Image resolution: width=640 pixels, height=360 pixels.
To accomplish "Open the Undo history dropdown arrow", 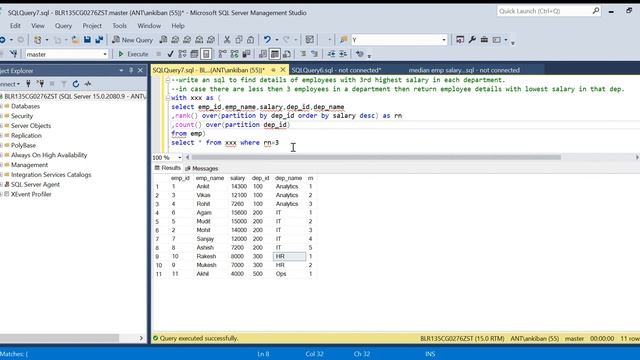I will tap(276, 40).
